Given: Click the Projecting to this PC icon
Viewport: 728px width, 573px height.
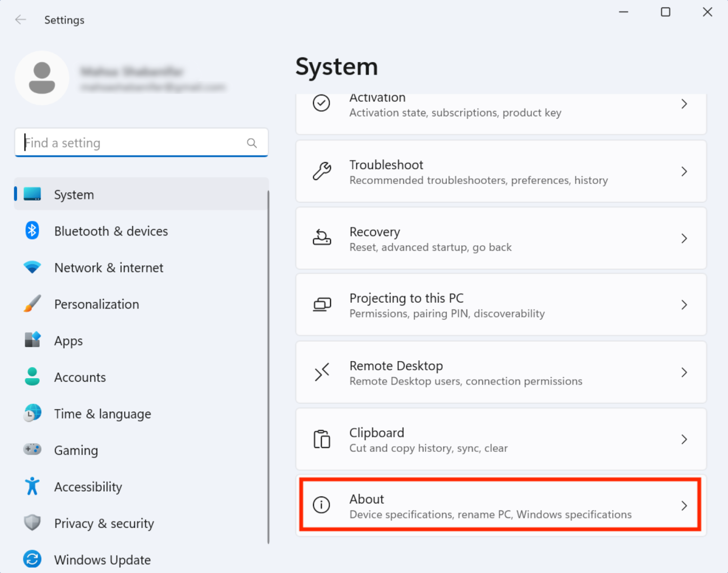Looking at the screenshot, I should coord(322,305).
